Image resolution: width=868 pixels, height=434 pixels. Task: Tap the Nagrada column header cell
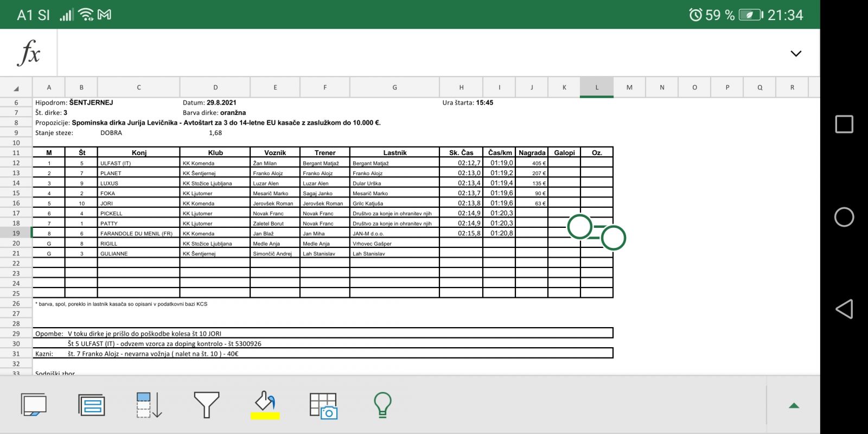click(532, 153)
